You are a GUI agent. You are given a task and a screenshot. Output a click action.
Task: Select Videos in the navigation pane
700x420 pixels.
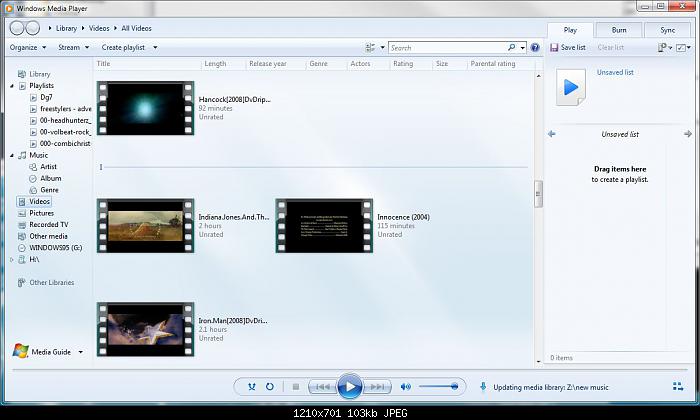click(34, 202)
